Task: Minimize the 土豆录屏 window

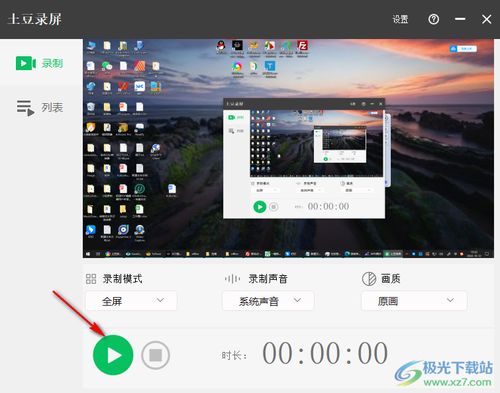Action: click(460, 19)
